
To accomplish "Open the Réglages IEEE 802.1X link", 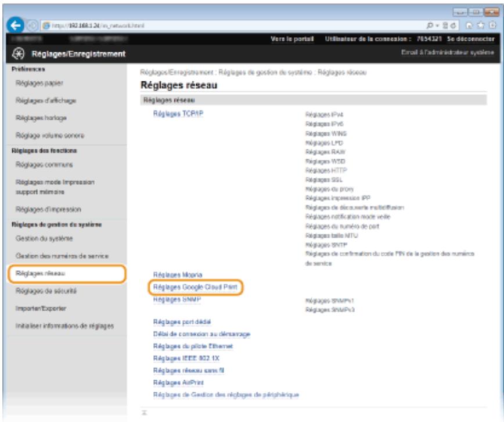I will point(186,358).
